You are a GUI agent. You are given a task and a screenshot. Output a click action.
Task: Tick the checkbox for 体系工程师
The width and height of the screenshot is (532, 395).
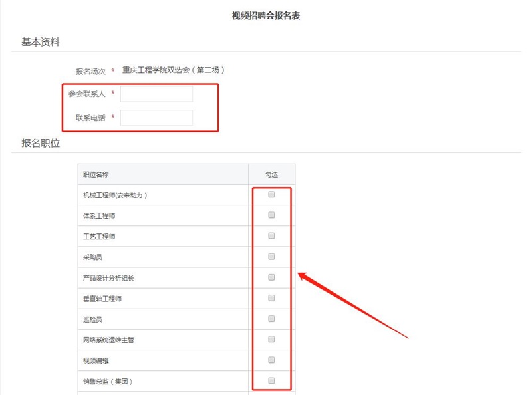(271, 215)
